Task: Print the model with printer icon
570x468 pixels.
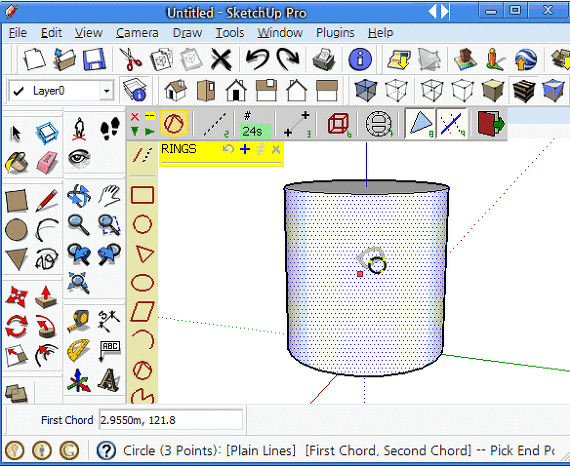Action: pos(324,59)
